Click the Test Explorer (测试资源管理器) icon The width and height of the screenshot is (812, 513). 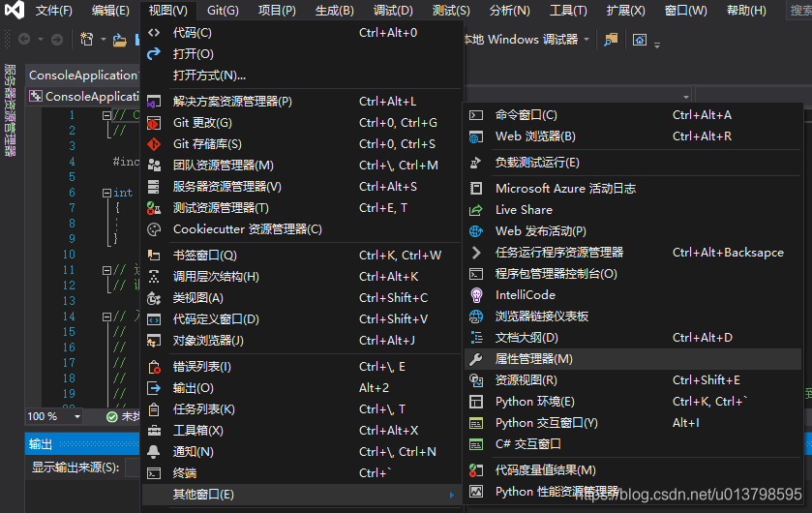[154, 208]
